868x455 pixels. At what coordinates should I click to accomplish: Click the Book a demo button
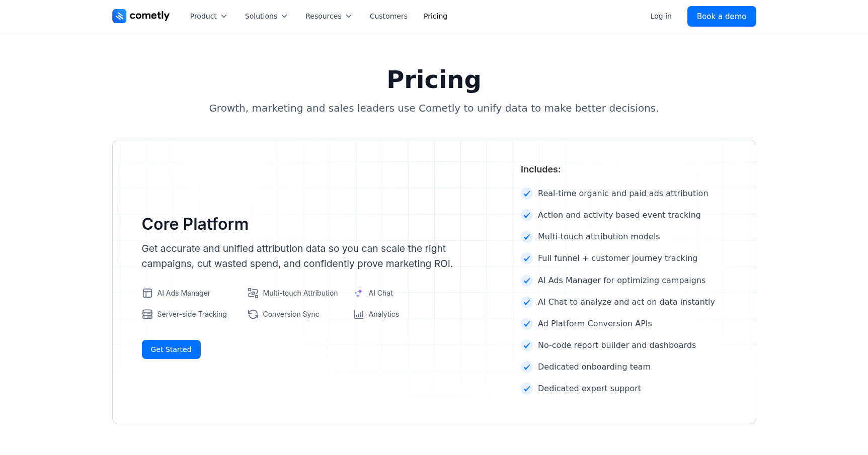[x=721, y=16]
